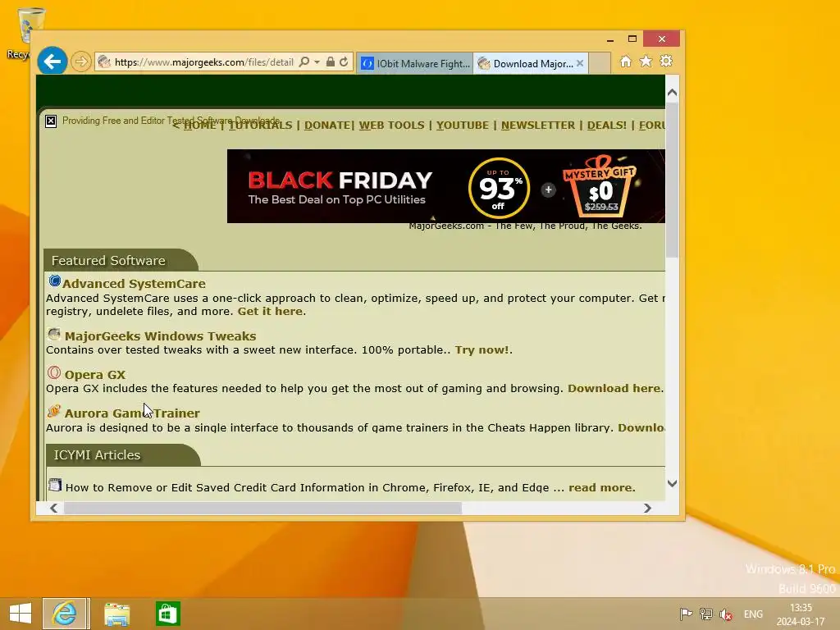Open the address bar autocomplete dropdown arrow

[x=317, y=62]
